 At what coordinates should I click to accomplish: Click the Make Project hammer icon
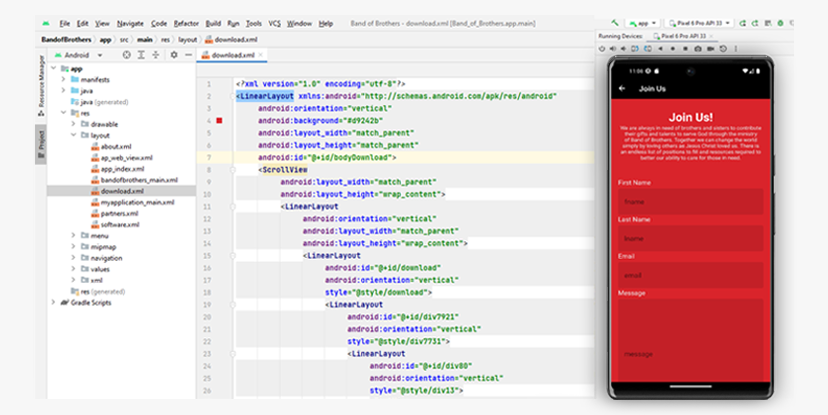pyautogui.click(x=615, y=23)
